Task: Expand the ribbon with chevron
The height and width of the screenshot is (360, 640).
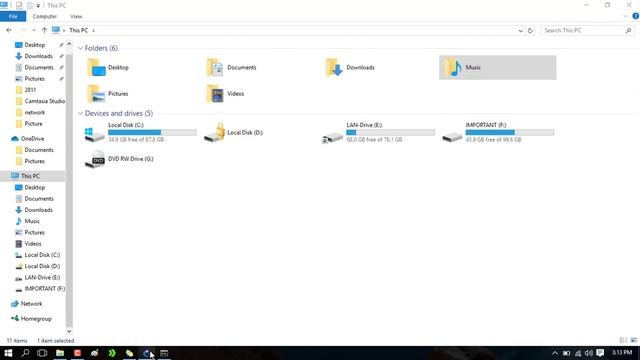Action: 625,16
